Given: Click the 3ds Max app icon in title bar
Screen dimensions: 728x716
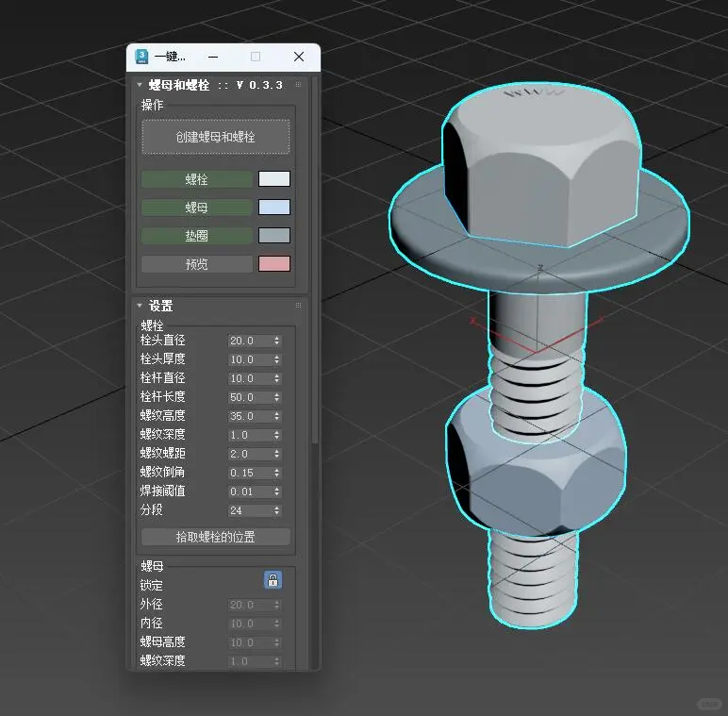Looking at the screenshot, I should 141,57.
